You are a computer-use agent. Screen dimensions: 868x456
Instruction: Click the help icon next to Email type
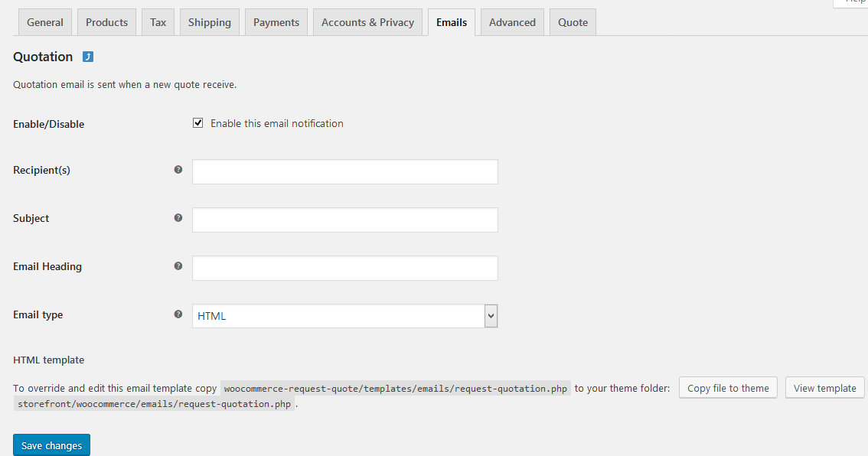[178, 314]
